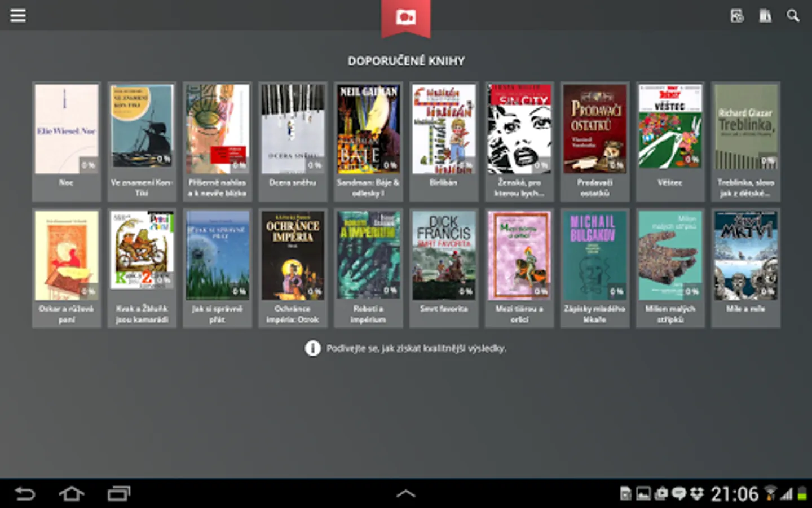Tap the Android back button
The width and height of the screenshot is (812, 508).
25,494
